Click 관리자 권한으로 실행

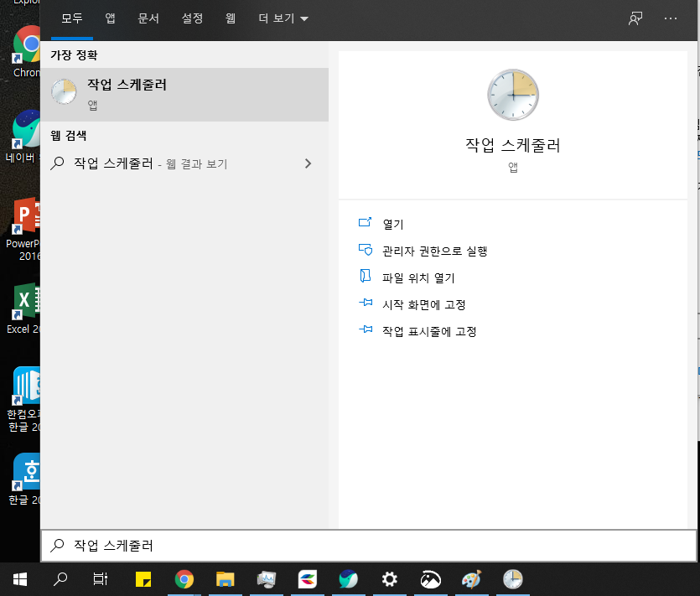pyautogui.click(x=434, y=251)
